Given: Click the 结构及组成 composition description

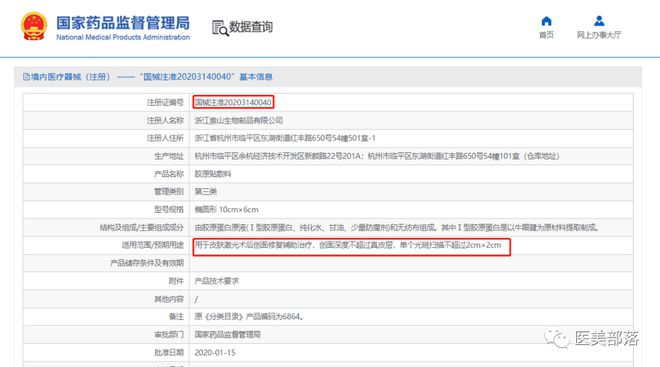Looking at the screenshot, I should (x=396, y=228).
